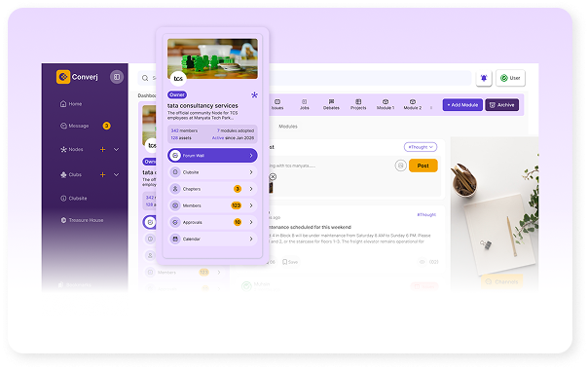Open the User account button
Image resolution: width=588 pixels, height=369 pixels.
pos(510,78)
